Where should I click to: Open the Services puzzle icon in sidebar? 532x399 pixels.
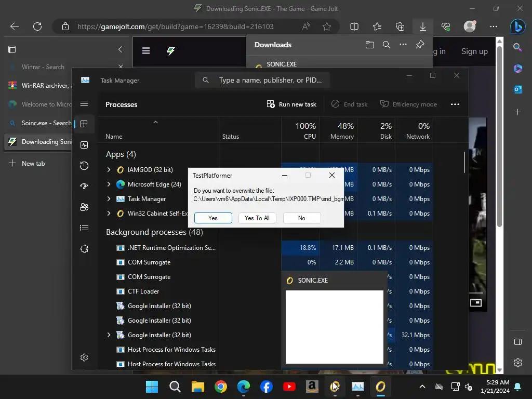tap(84, 249)
